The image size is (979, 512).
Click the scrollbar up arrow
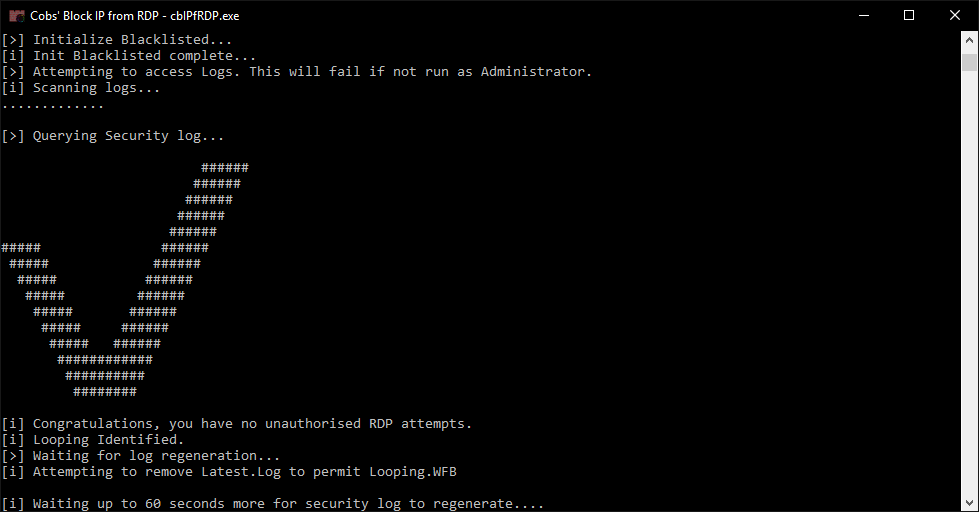click(969, 40)
